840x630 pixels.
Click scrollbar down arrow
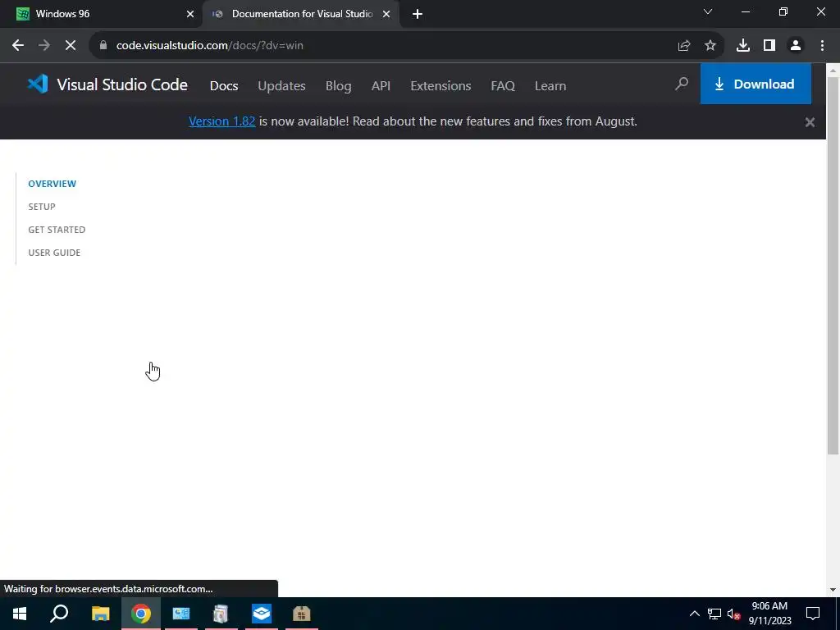point(833,590)
